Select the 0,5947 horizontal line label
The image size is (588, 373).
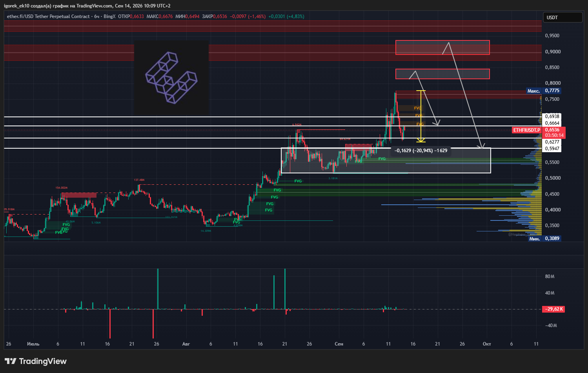pyautogui.click(x=552, y=149)
